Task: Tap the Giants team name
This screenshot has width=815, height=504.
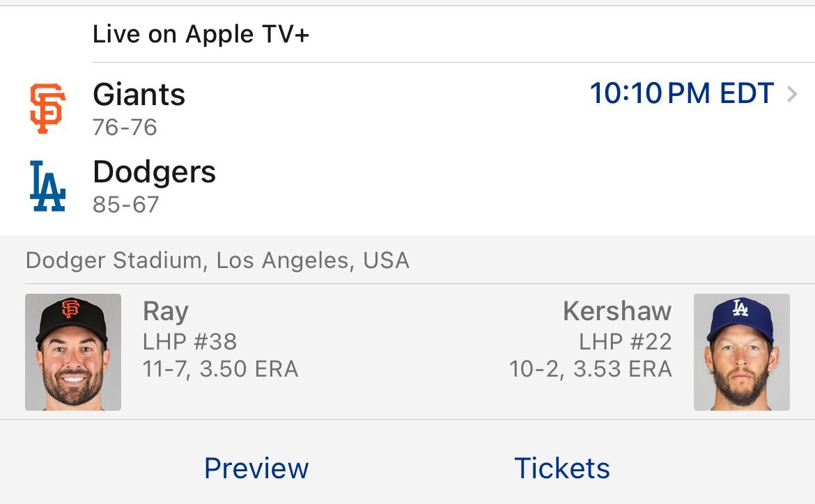Action: click(x=139, y=95)
